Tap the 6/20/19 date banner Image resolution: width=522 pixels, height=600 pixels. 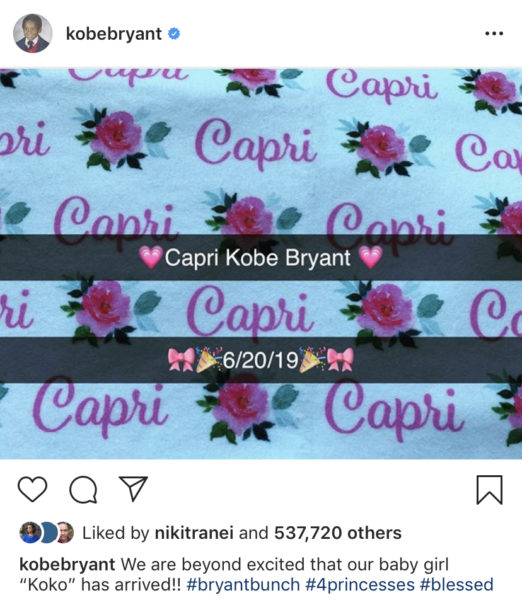click(x=261, y=360)
